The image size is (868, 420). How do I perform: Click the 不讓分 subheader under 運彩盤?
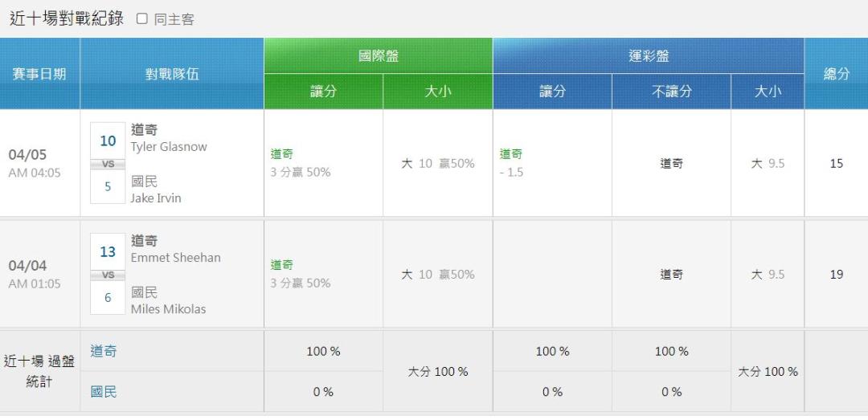click(x=671, y=92)
